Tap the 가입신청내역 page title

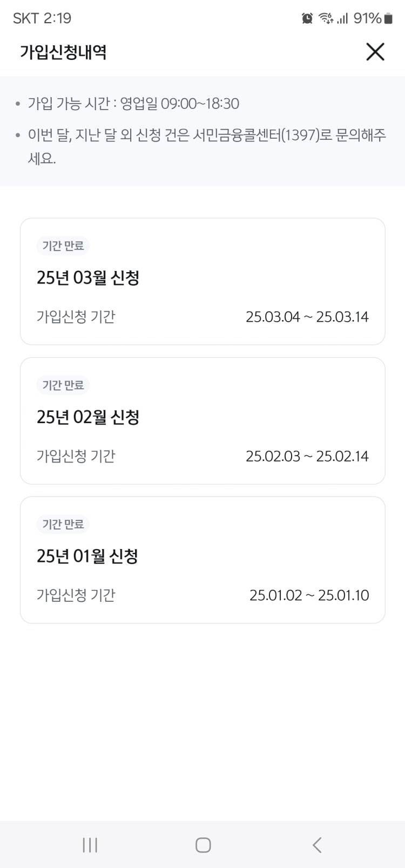[63, 52]
